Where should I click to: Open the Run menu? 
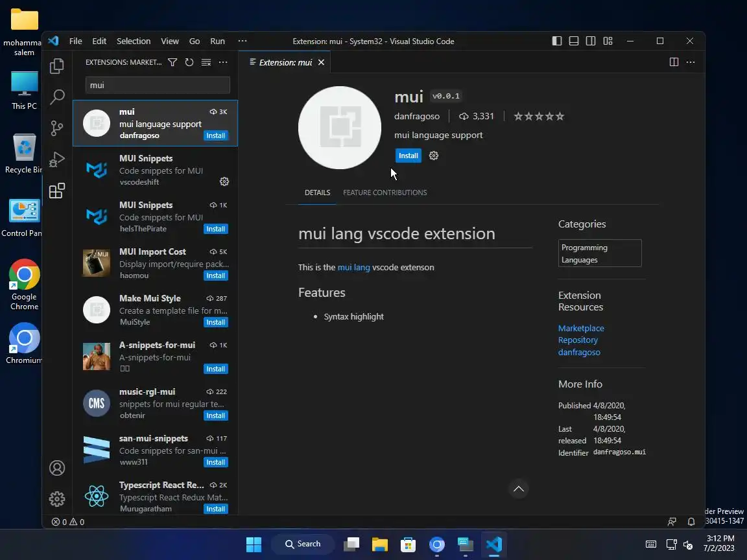(x=217, y=41)
